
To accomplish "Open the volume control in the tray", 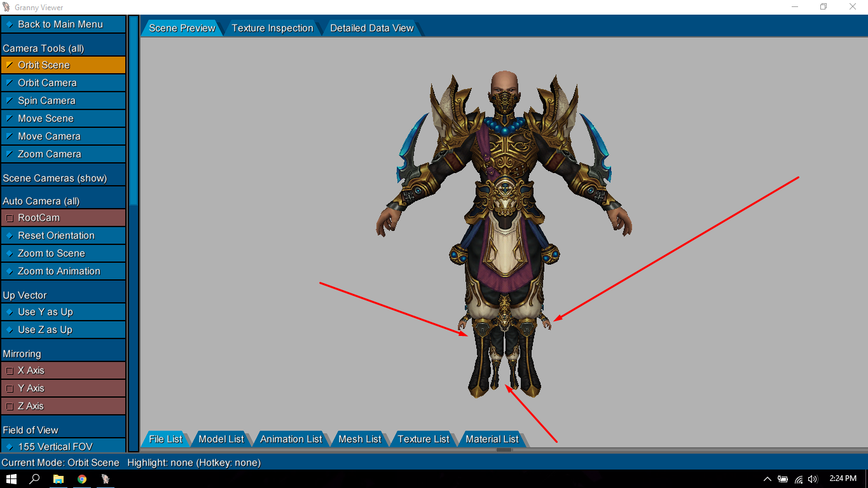I will (813, 479).
